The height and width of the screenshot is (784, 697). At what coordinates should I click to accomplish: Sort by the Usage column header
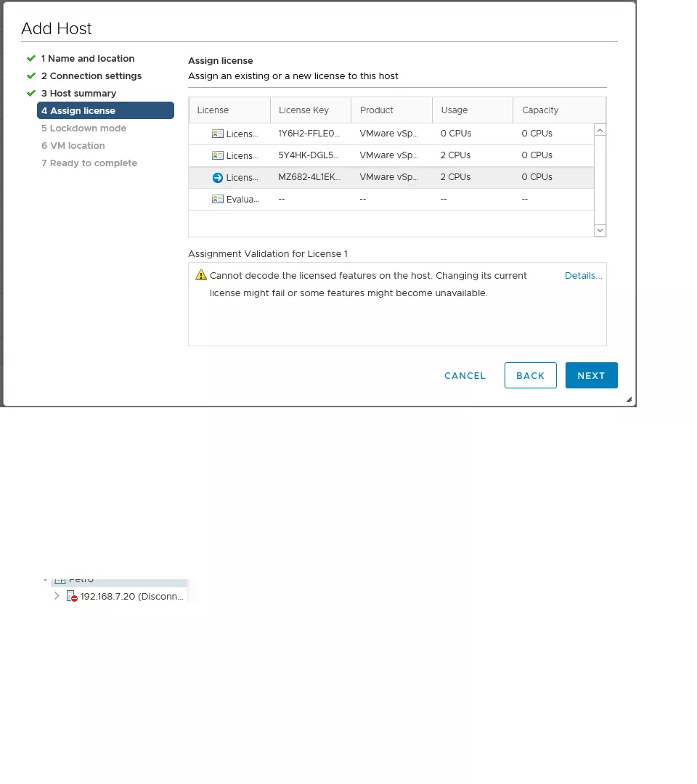point(473,110)
